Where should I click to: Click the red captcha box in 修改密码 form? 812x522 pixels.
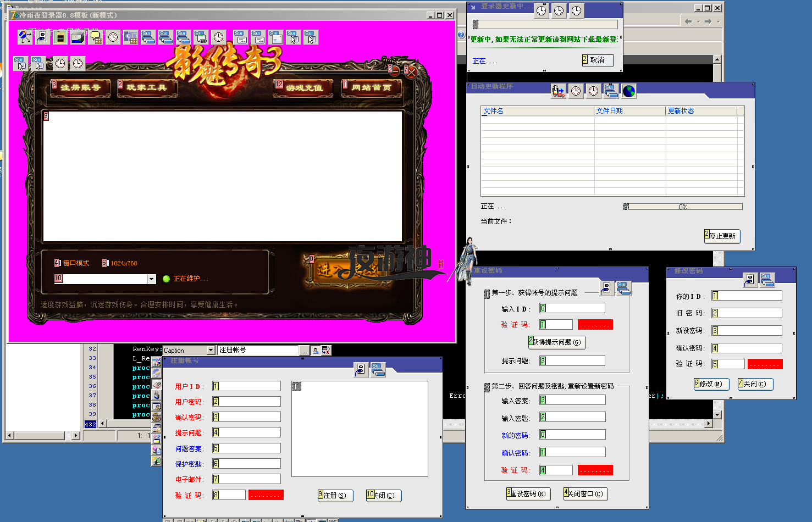click(765, 364)
